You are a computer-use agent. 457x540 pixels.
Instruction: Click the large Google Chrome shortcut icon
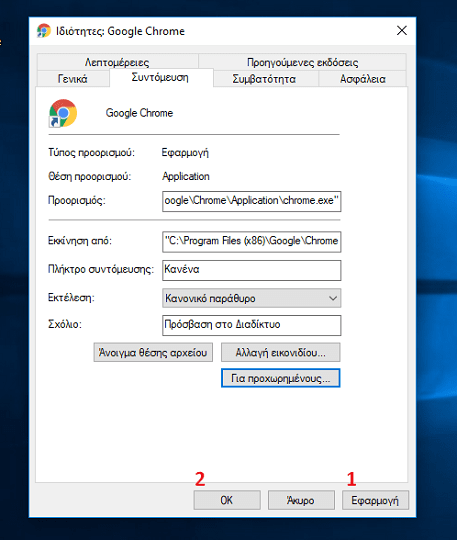tap(63, 113)
